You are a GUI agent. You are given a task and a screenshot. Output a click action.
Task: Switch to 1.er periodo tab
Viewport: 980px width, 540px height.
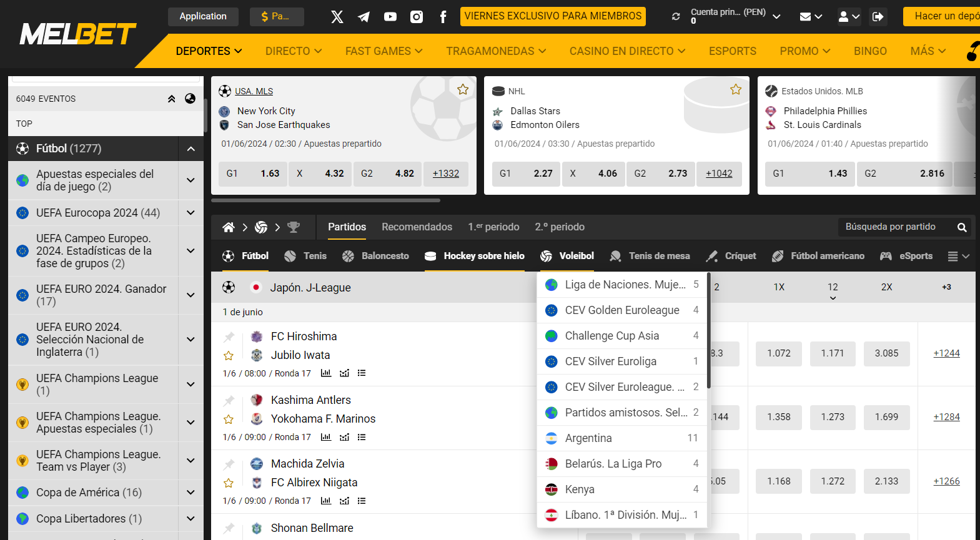tap(493, 227)
